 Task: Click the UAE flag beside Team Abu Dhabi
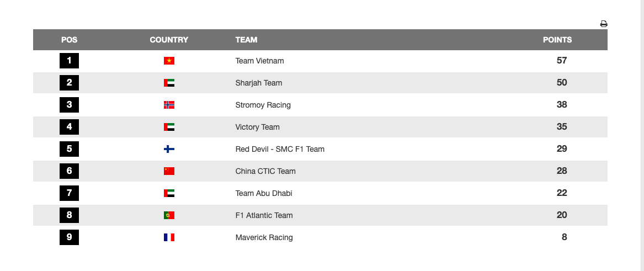(169, 193)
